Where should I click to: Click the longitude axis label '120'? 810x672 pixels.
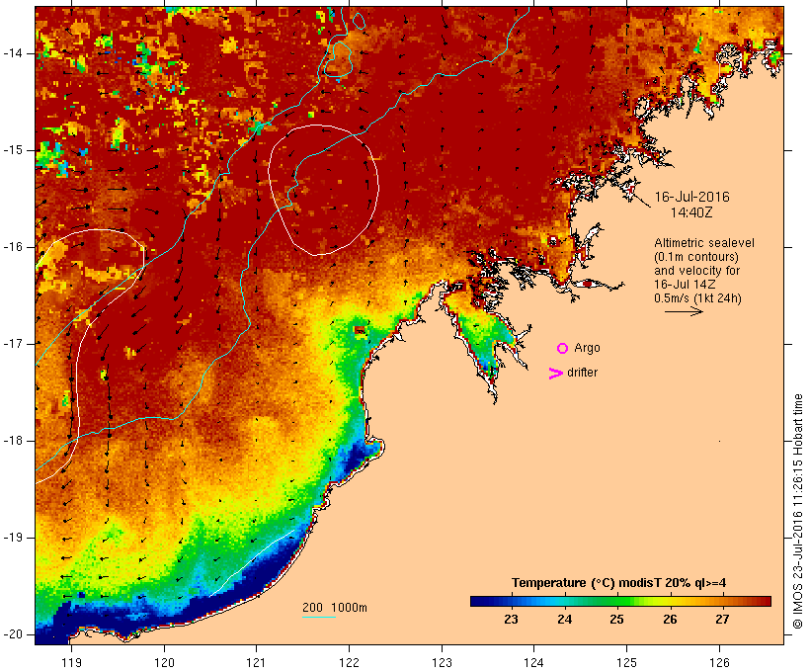(x=164, y=662)
